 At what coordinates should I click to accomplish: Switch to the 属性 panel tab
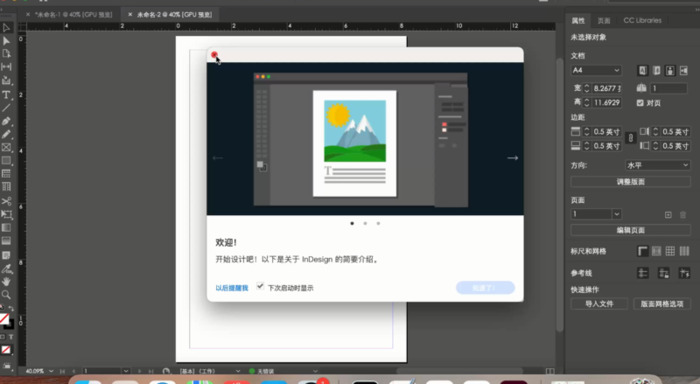pyautogui.click(x=578, y=21)
